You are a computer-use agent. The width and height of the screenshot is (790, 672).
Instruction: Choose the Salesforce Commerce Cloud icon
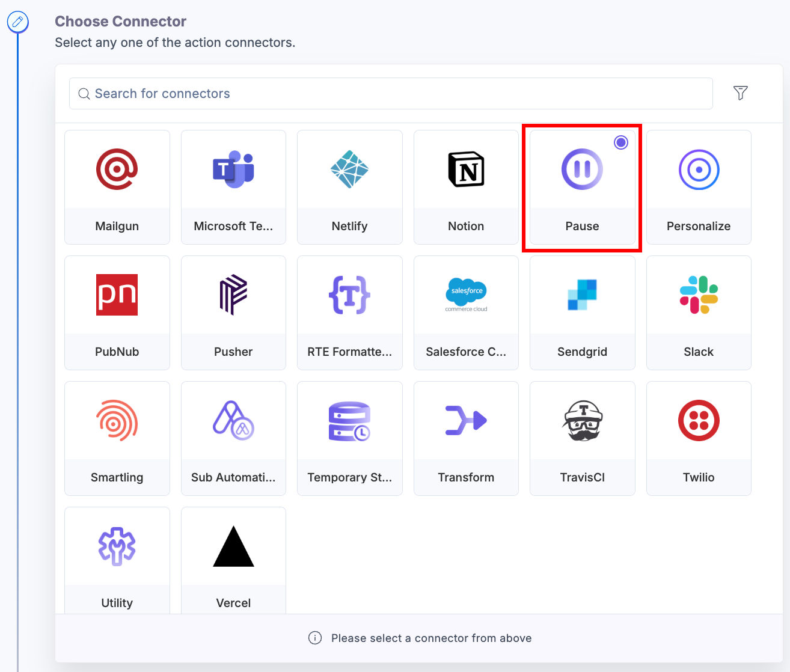coord(466,295)
